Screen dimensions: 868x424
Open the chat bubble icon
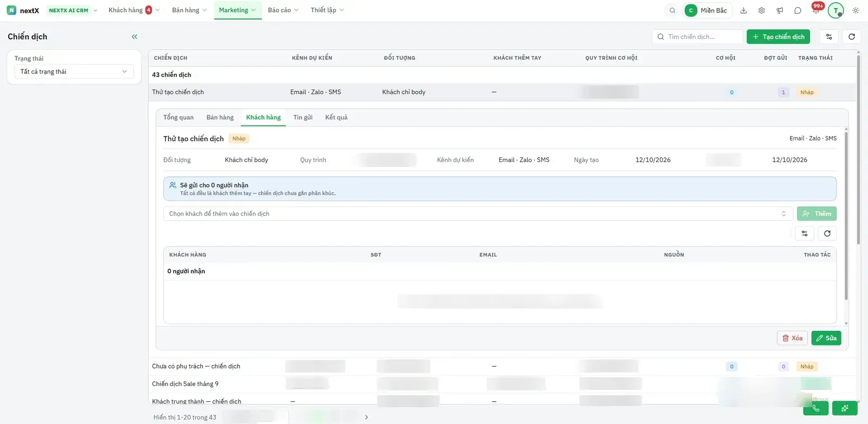[x=797, y=10]
